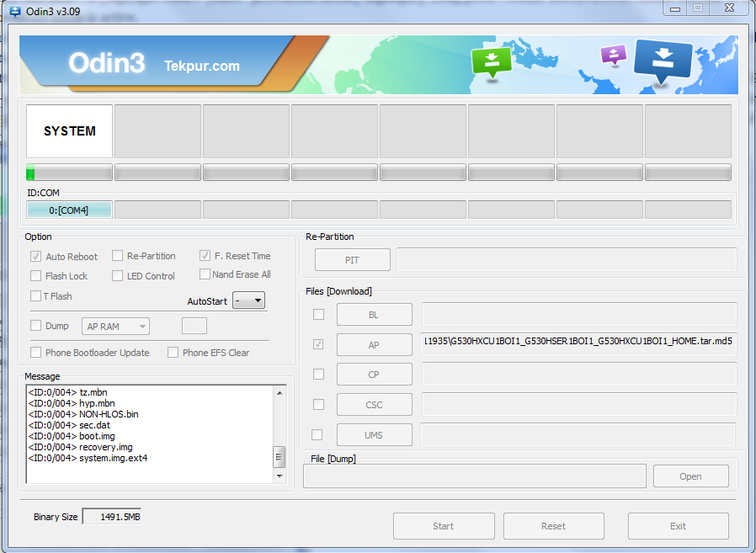Click the PIT file path field
The image size is (756, 553).
567,260
